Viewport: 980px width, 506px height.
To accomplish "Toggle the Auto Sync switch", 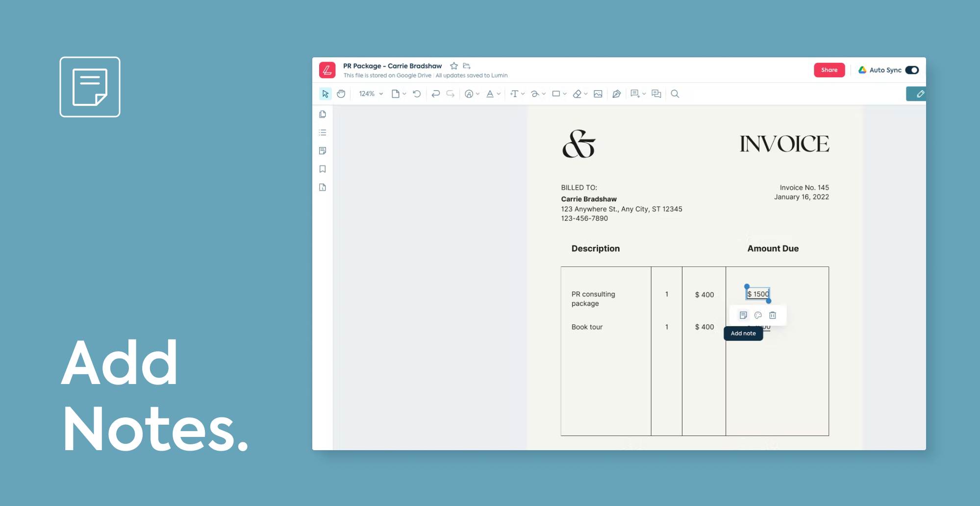I will click(x=912, y=70).
